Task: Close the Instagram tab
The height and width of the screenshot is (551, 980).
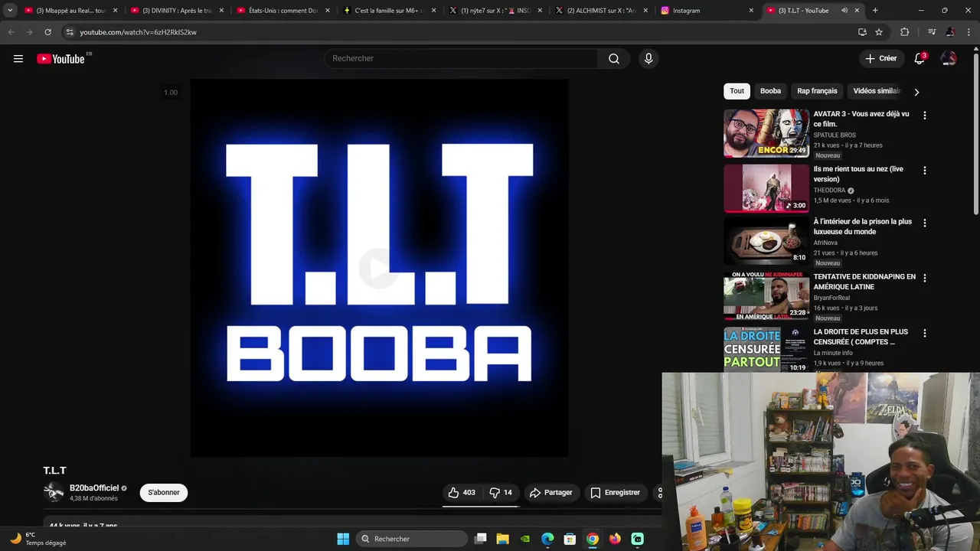Action: tap(751, 11)
